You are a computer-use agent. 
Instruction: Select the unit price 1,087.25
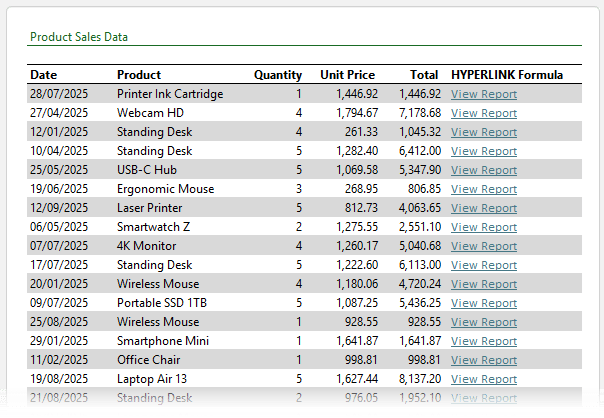click(357, 303)
